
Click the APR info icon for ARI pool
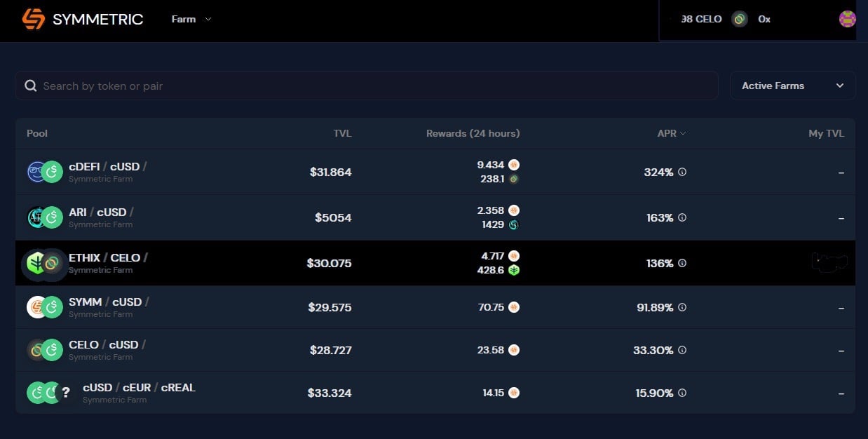682,217
